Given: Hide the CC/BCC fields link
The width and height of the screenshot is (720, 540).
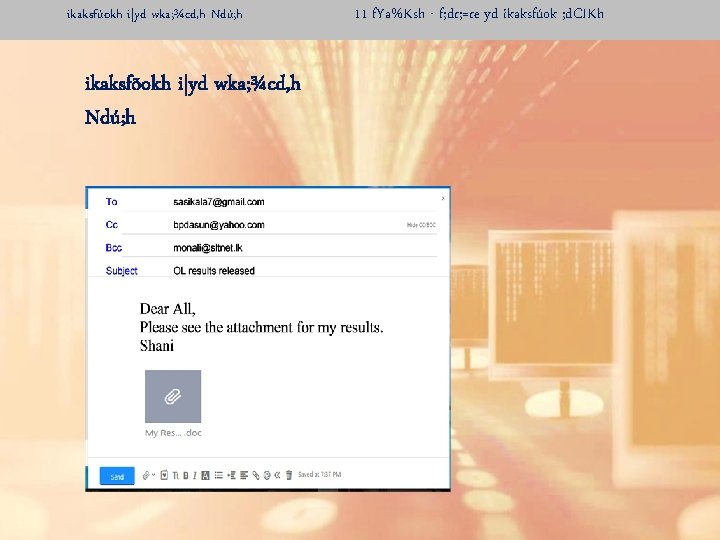Looking at the screenshot, I should [421, 225].
